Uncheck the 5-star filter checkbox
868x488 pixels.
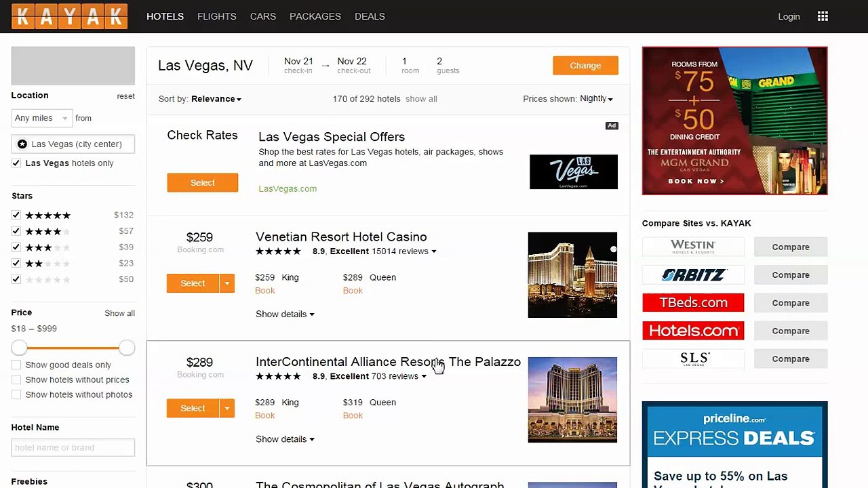[x=16, y=215]
